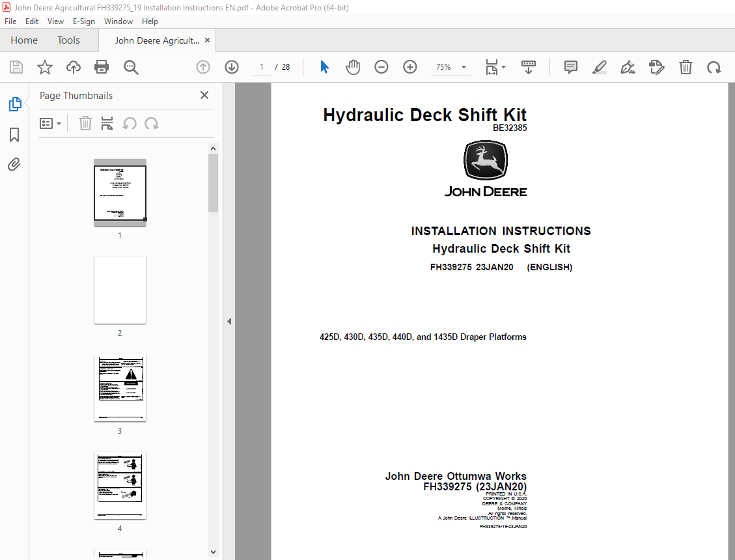Click the 'BE32385' part number text

coord(510,128)
